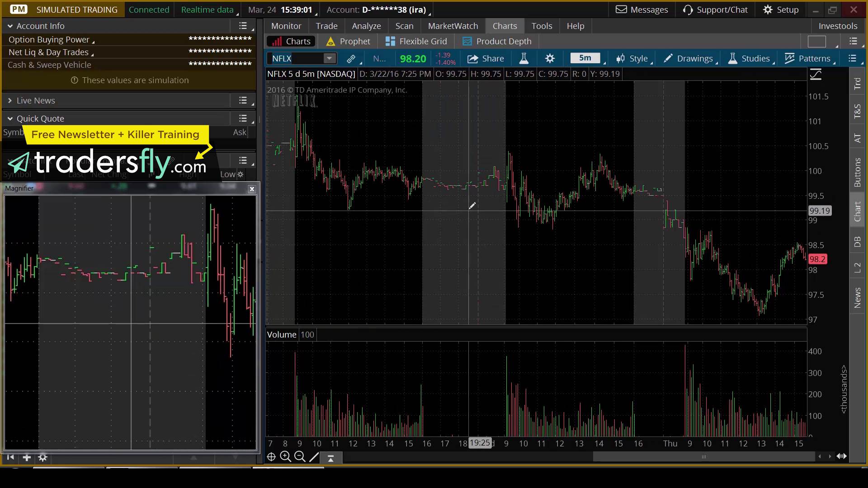Screen dimensions: 868x488
Task: Click the chart horizontal scrollbar thumb
Action: tap(703, 457)
